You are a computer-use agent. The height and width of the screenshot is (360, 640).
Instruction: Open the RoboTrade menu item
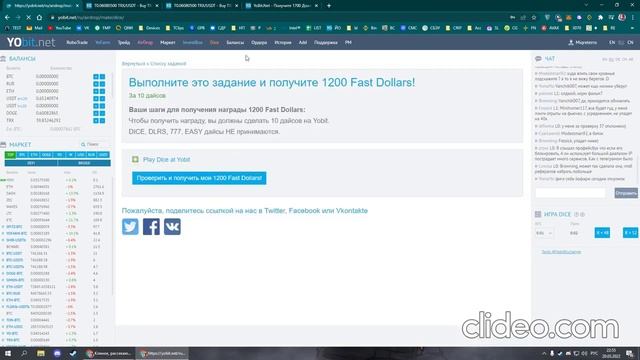[x=77, y=42]
